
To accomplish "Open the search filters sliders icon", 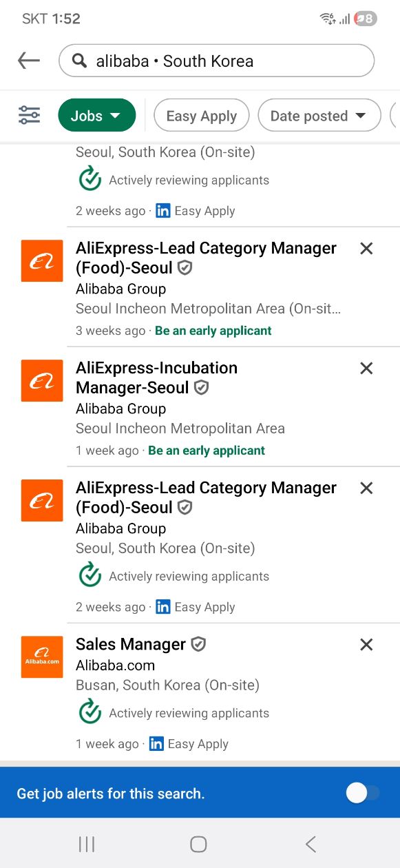I will point(28,115).
